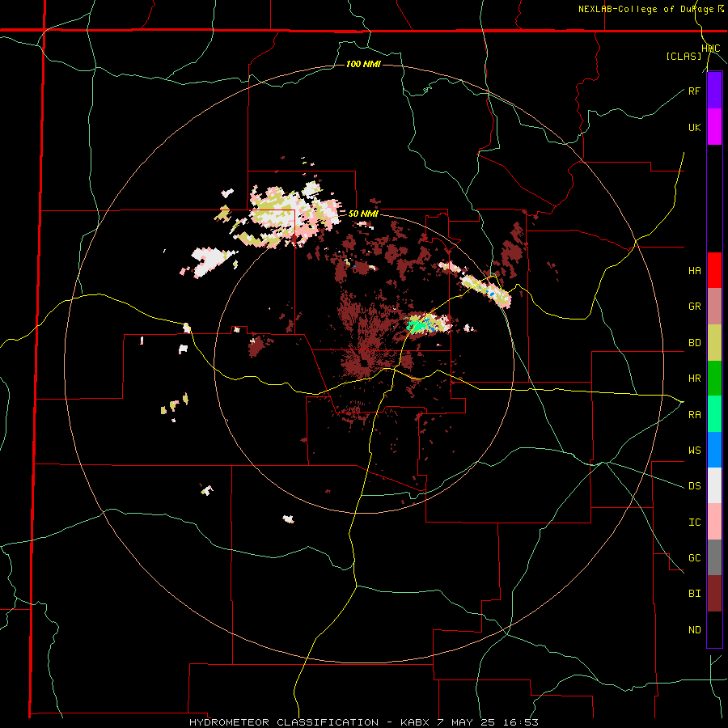728x728 pixels.
Task: Click the BI legend label
Action: pyautogui.click(x=694, y=594)
